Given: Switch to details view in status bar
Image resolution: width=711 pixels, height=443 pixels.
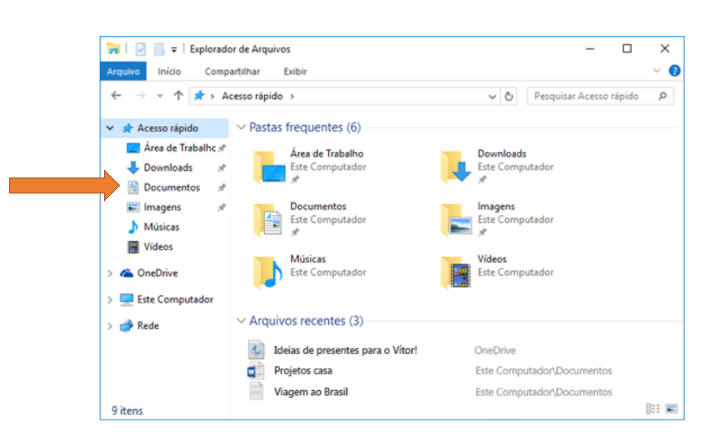Looking at the screenshot, I should point(653,409).
